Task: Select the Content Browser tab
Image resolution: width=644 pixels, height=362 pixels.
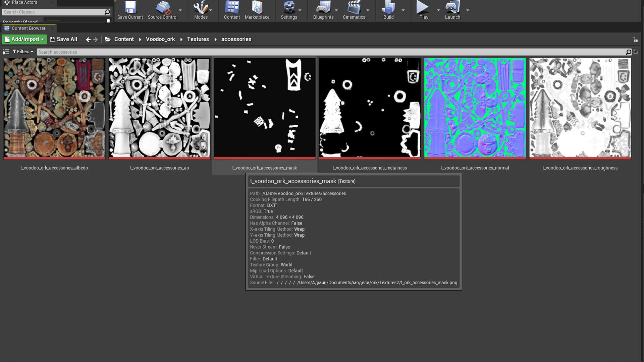Action: tap(28, 28)
